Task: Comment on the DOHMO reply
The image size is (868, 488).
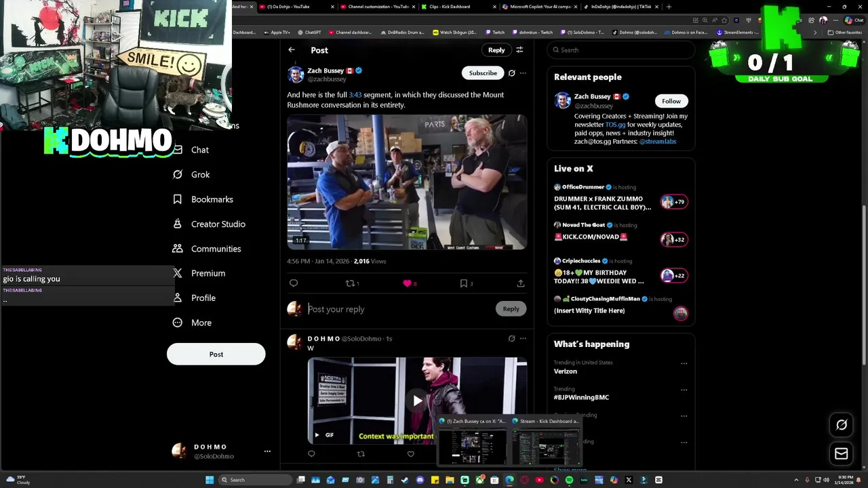Action: (x=311, y=454)
